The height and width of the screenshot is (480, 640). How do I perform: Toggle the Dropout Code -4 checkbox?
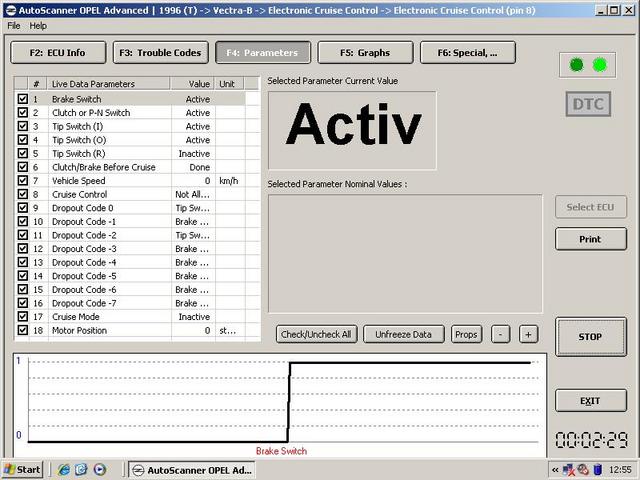pyautogui.click(x=22, y=262)
